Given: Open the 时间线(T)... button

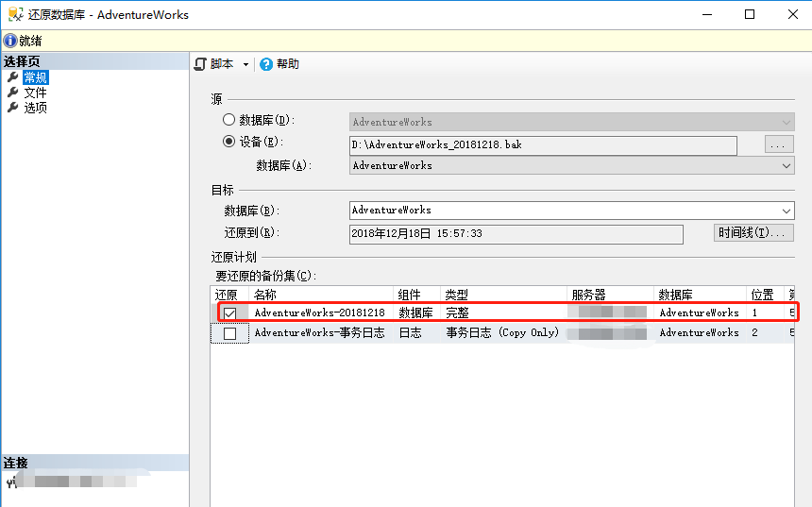Looking at the screenshot, I should point(753,232).
